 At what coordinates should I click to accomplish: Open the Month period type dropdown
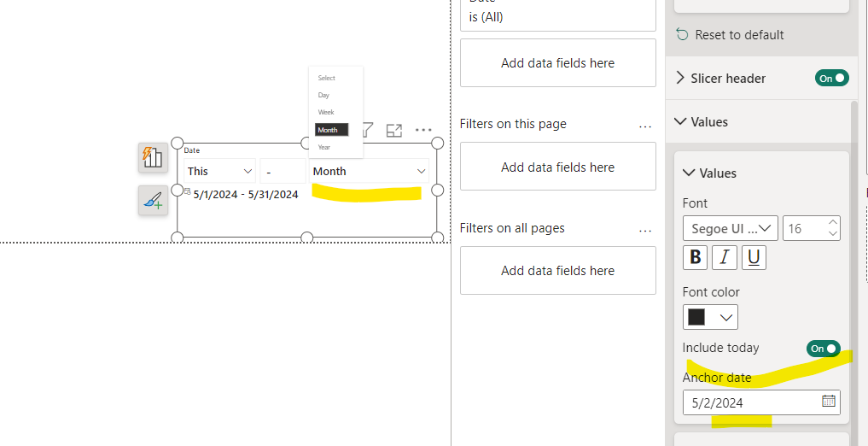tap(370, 171)
